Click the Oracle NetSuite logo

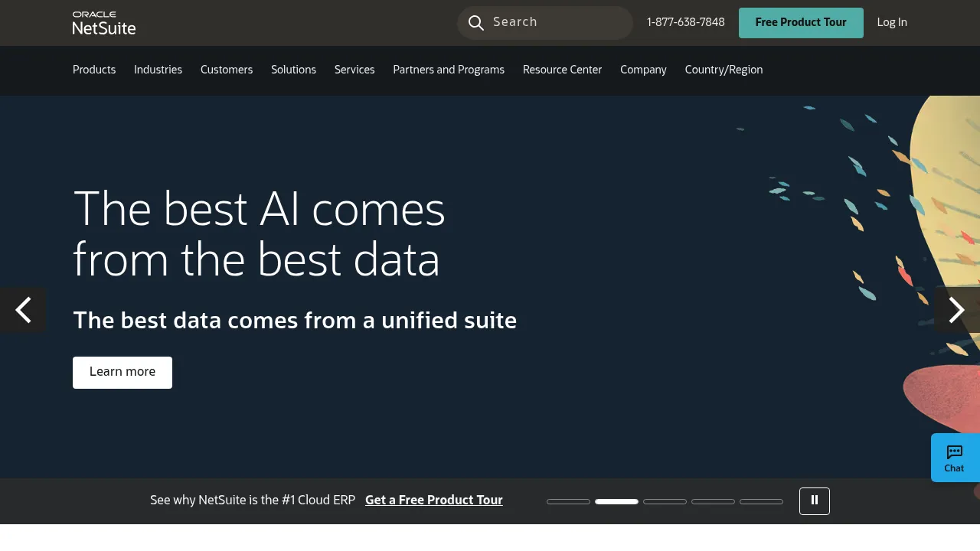click(104, 23)
